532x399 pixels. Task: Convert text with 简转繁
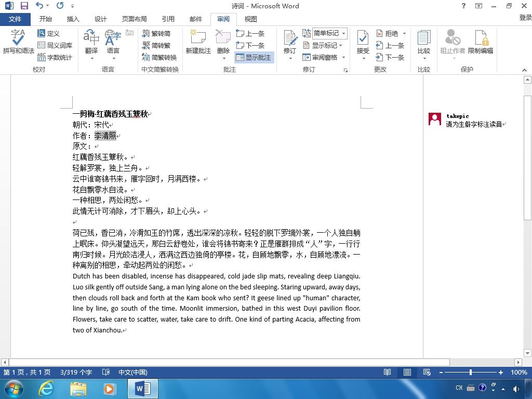pos(156,45)
